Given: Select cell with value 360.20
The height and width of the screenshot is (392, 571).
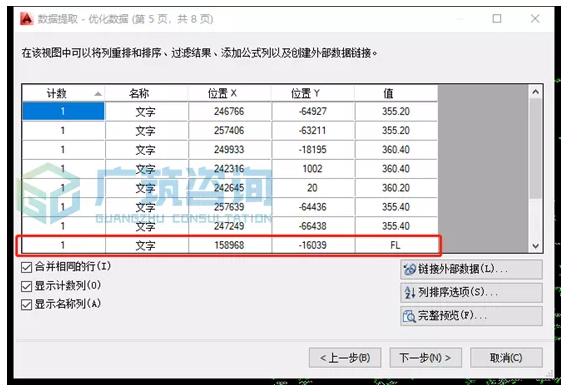Looking at the screenshot, I should point(396,188).
